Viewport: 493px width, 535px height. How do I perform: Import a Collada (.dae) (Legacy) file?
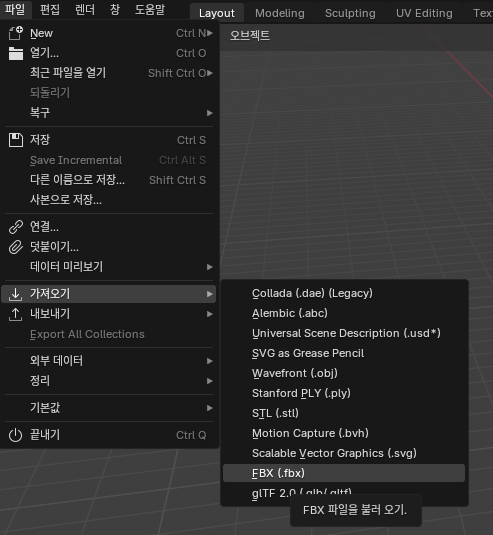coord(344,293)
